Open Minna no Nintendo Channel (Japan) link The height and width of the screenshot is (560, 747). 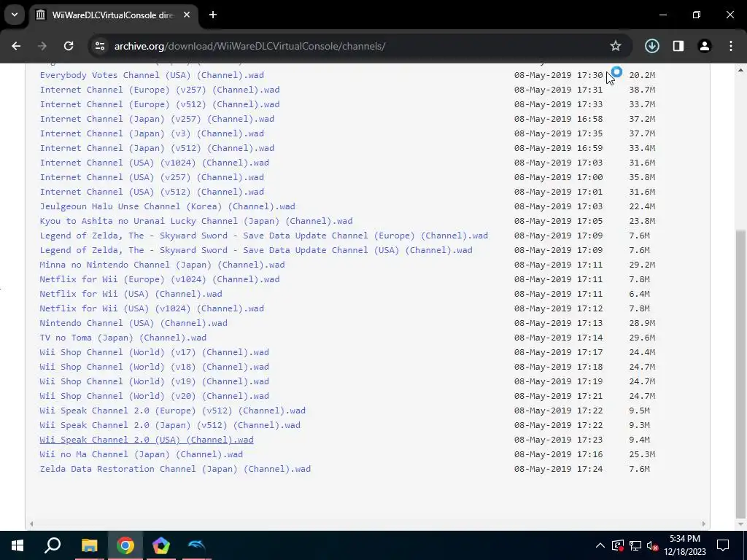[162, 265]
